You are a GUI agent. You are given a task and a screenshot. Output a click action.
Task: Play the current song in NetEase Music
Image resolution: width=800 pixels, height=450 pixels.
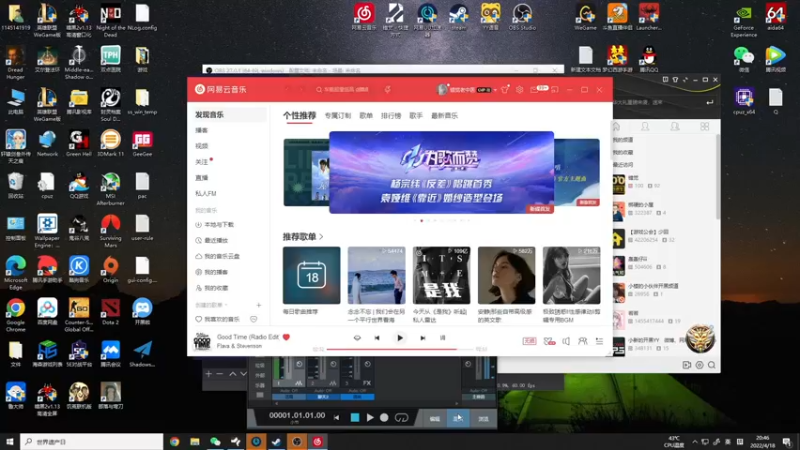(x=400, y=338)
